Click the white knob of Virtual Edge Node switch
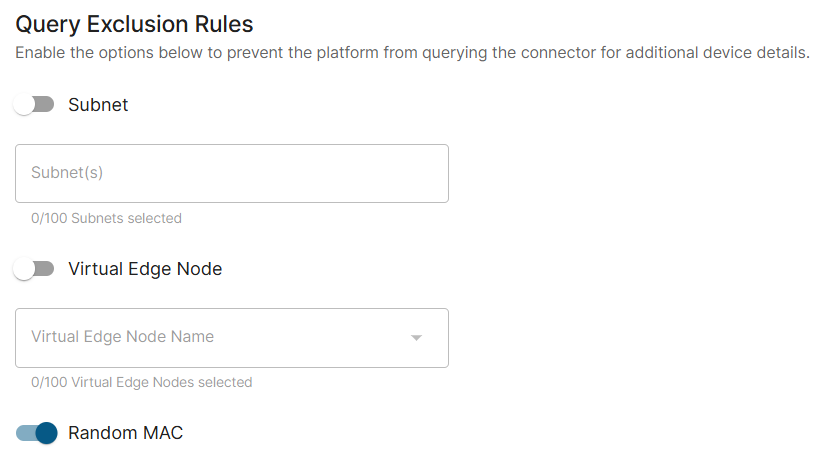The width and height of the screenshot is (822, 451). click(x=24, y=269)
